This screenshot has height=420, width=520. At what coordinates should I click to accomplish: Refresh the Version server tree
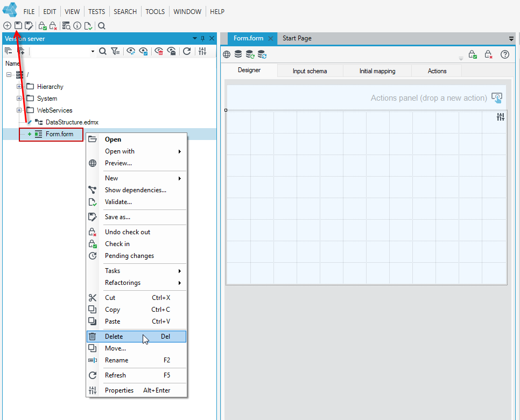click(187, 51)
